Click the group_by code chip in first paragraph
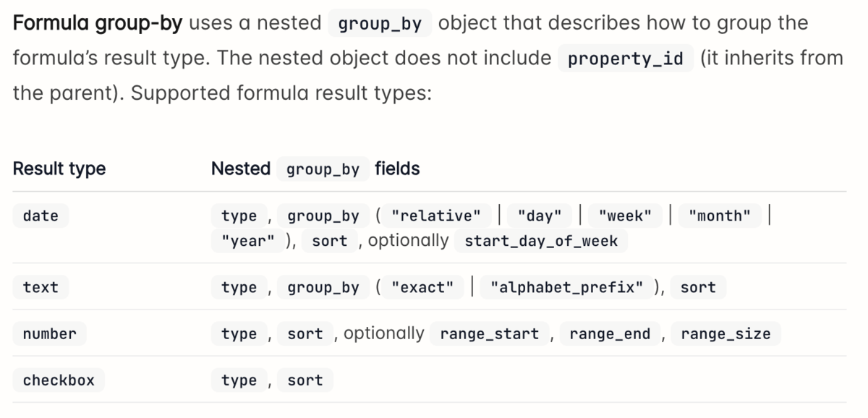The width and height of the screenshot is (868, 418). click(x=380, y=23)
